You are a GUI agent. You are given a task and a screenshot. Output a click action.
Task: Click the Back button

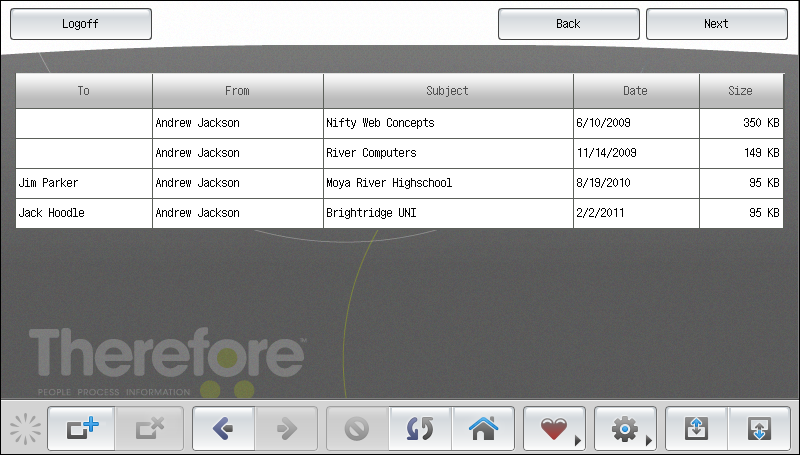[568, 24]
